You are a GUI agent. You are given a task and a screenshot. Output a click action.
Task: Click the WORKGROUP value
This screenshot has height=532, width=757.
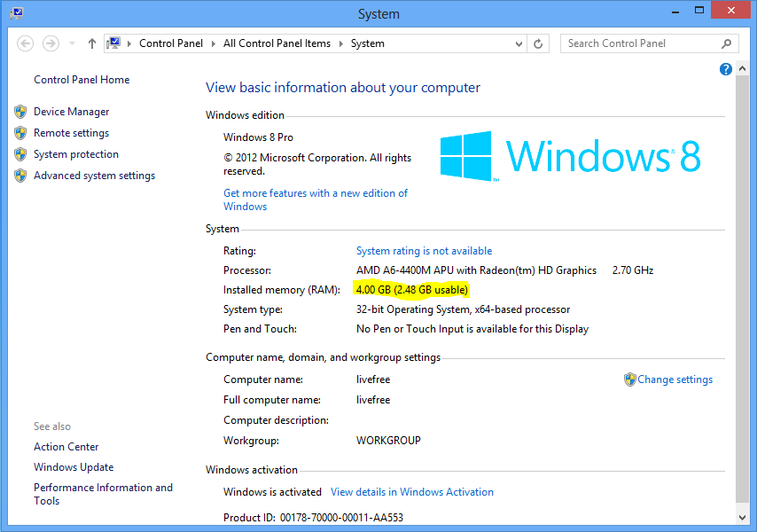[x=388, y=441]
